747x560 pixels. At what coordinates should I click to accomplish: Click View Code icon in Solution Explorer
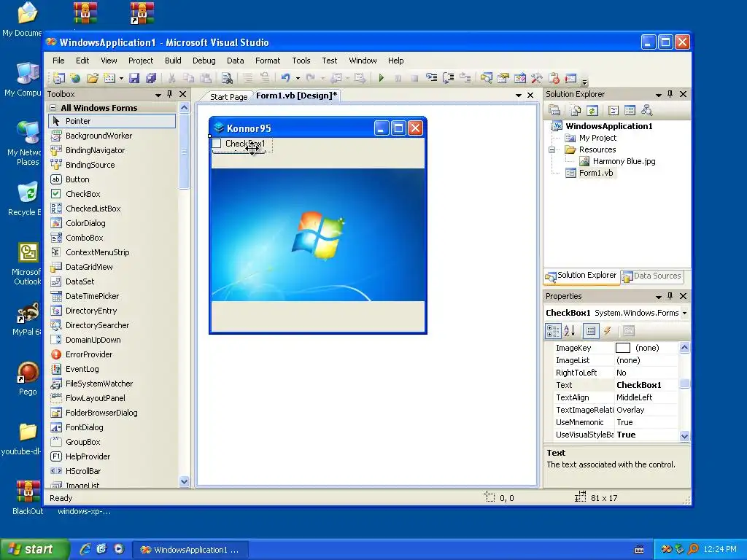(614, 111)
